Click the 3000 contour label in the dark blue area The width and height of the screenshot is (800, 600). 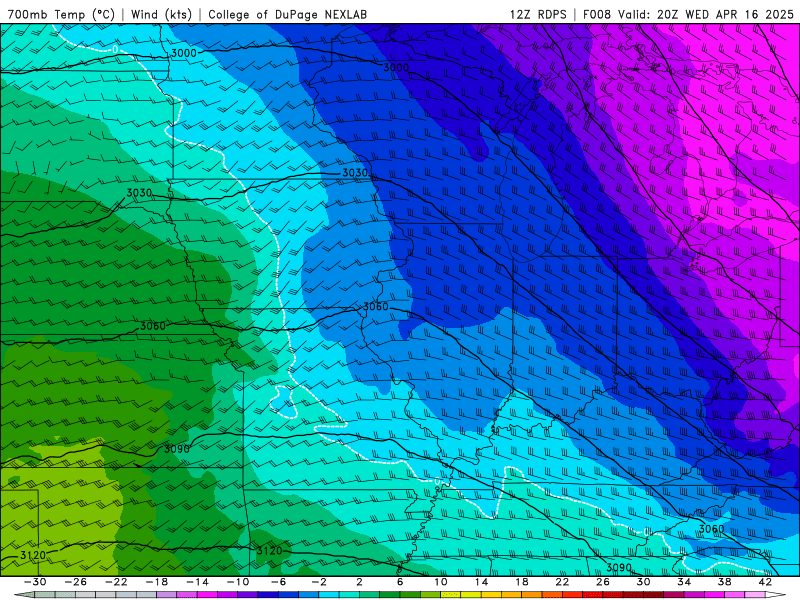point(396,67)
